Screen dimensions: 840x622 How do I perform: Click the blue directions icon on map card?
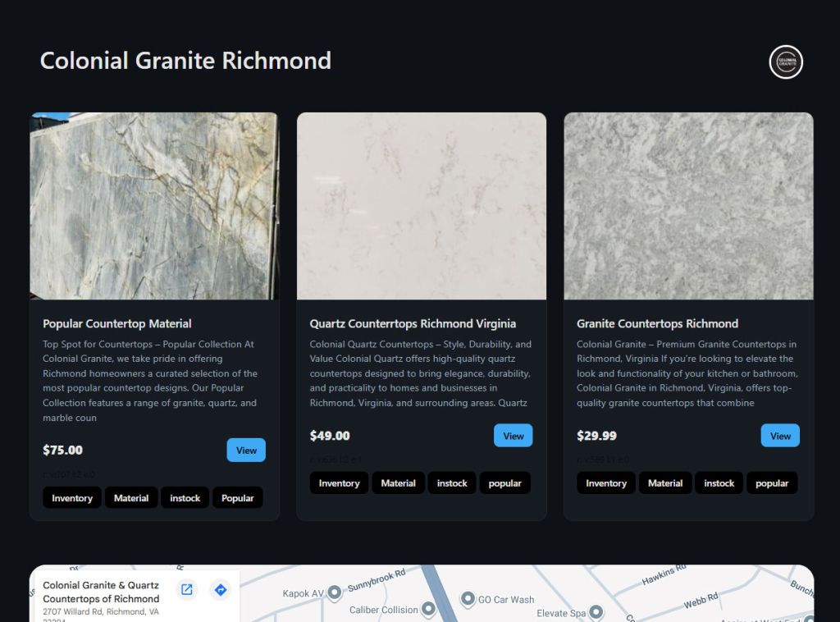click(x=220, y=589)
